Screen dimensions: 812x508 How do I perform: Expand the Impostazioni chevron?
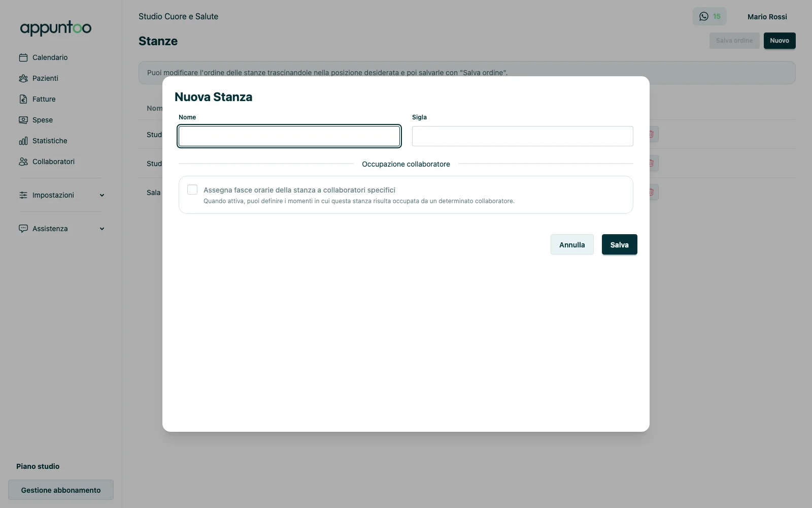pyautogui.click(x=102, y=195)
